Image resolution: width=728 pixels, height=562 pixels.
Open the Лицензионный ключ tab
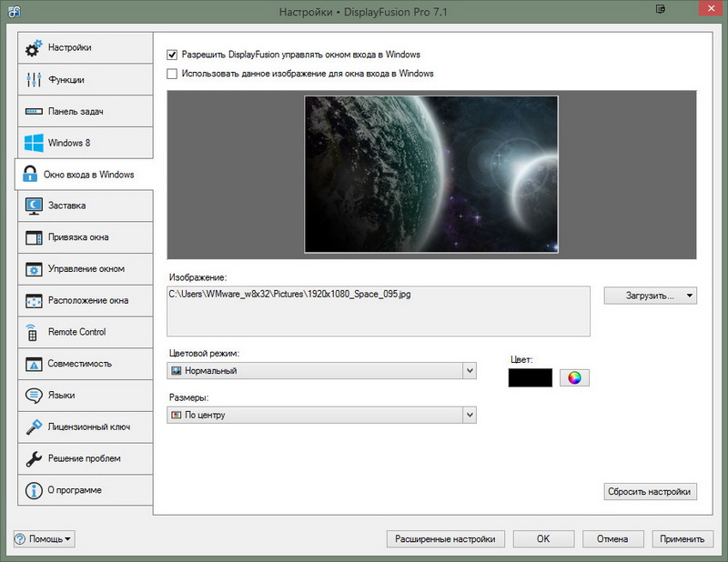click(x=86, y=427)
